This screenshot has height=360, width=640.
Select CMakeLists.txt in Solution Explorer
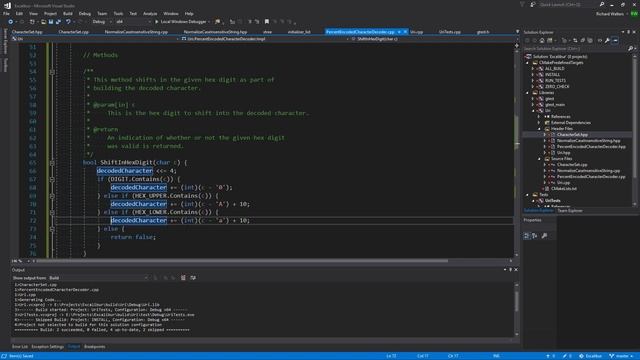click(x=564, y=189)
